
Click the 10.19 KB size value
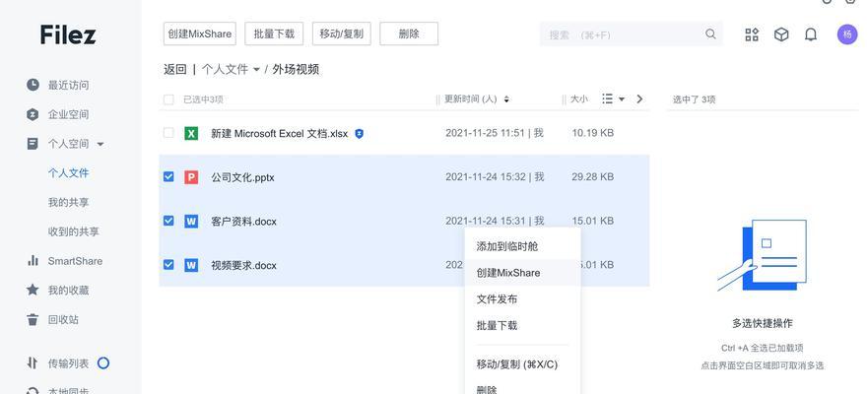tap(592, 133)
